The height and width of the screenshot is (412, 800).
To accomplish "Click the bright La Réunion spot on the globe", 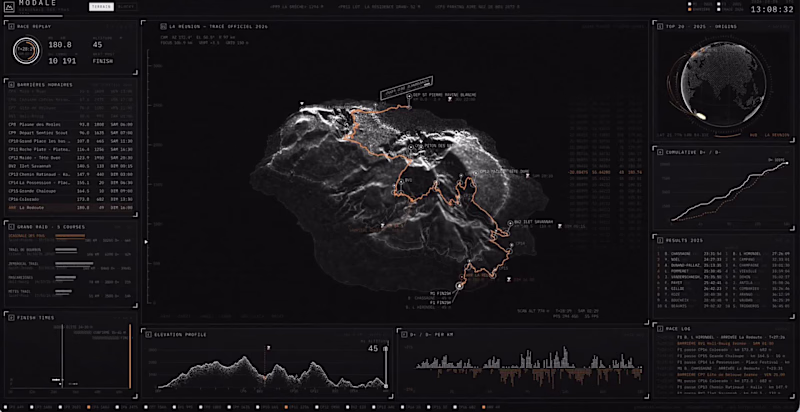I will pyautogui.click(x=701, y=117).
